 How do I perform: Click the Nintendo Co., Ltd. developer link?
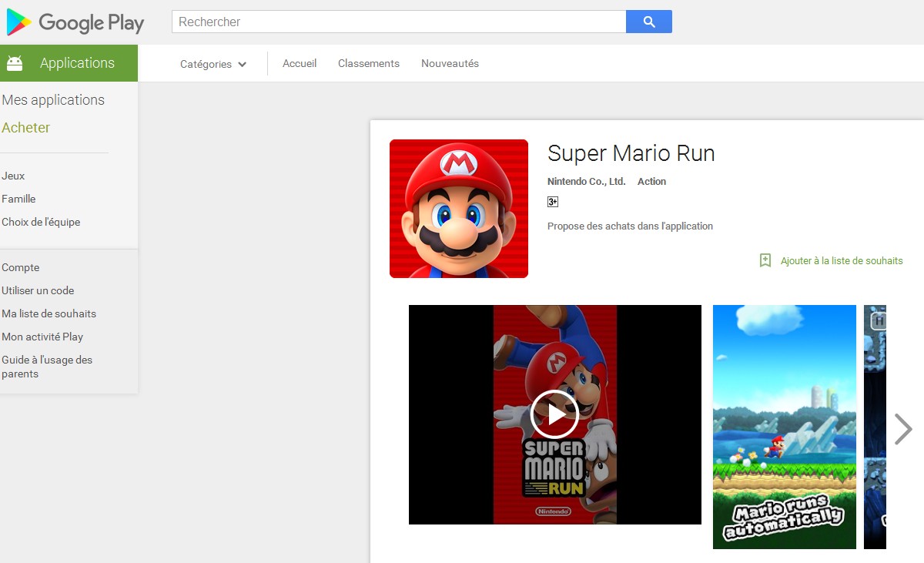point(585,181)
